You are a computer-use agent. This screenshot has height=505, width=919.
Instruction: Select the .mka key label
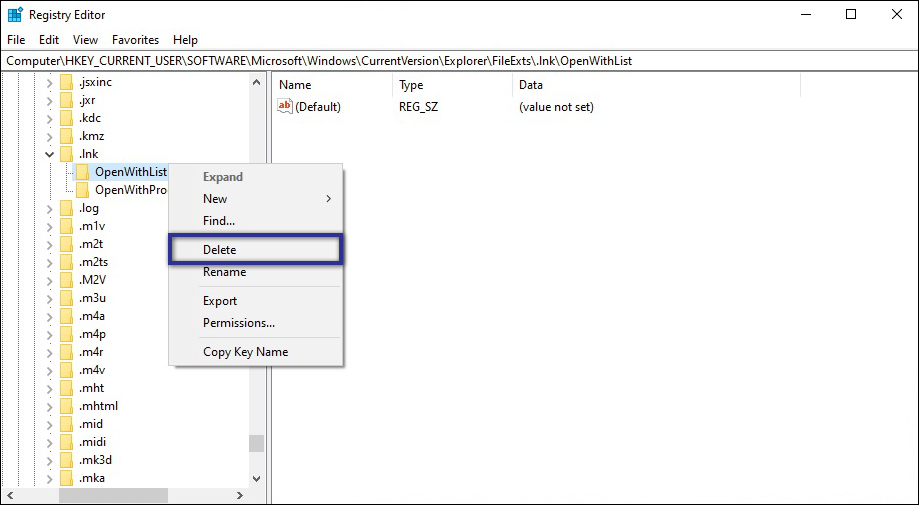coord(92,478)
